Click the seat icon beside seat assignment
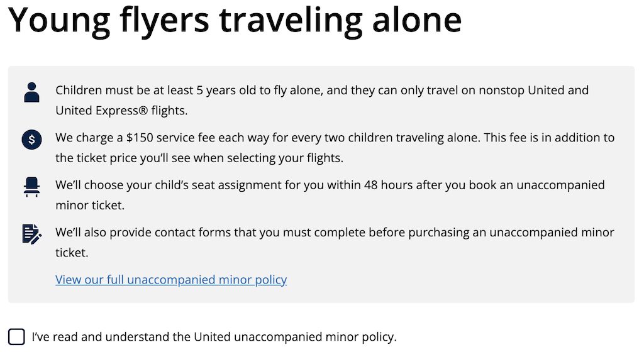The width and height of the screenshot is (644, 352). click(31, 187)
